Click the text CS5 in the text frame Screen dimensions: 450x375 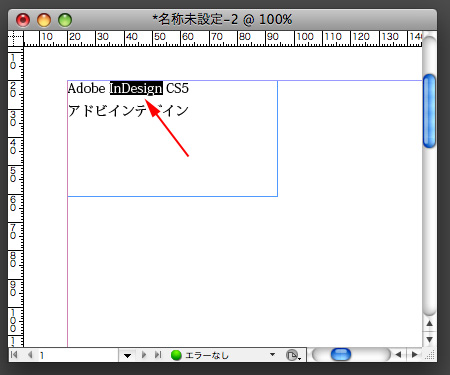(177, 88)
